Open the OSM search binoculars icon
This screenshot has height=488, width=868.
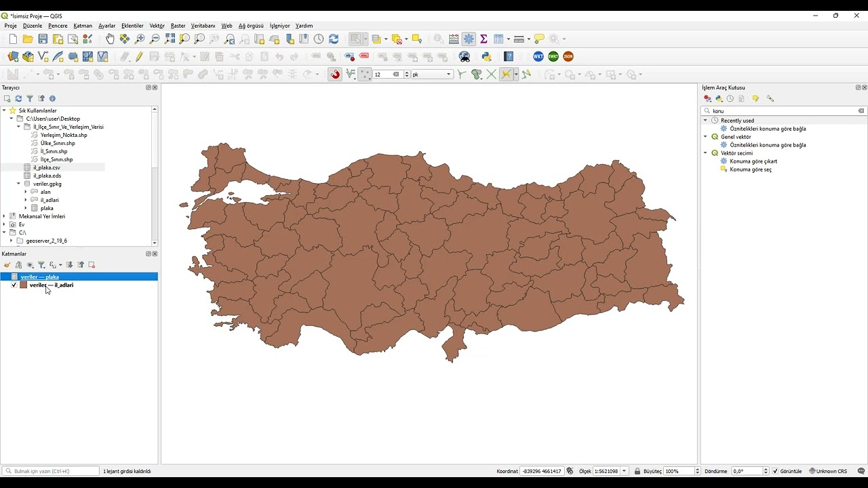click(x=465, y=57)
